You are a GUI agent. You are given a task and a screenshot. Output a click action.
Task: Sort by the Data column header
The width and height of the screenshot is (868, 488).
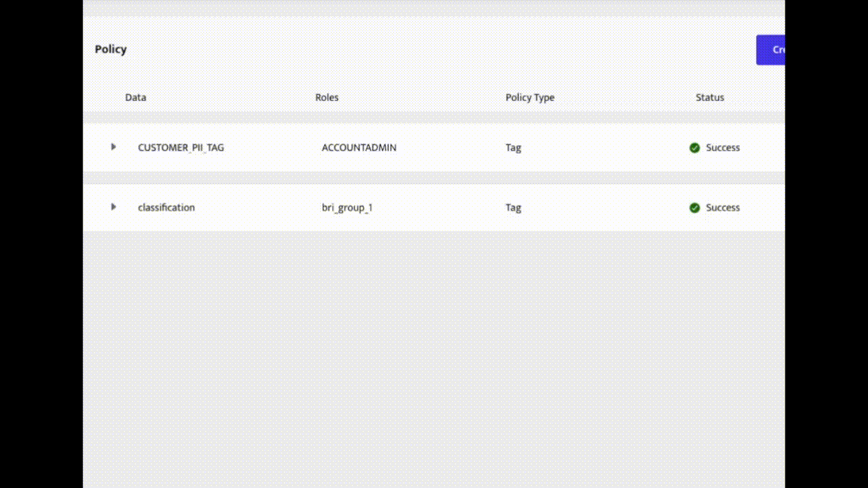pyautogui.click(x=136, y=98)
